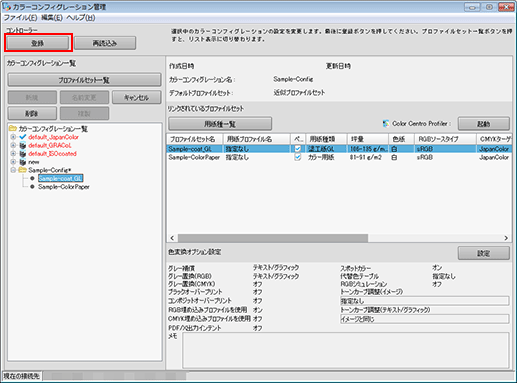Click the config icon beside new
The height and width of the screenshot is (383, 517).
[23, 162]
